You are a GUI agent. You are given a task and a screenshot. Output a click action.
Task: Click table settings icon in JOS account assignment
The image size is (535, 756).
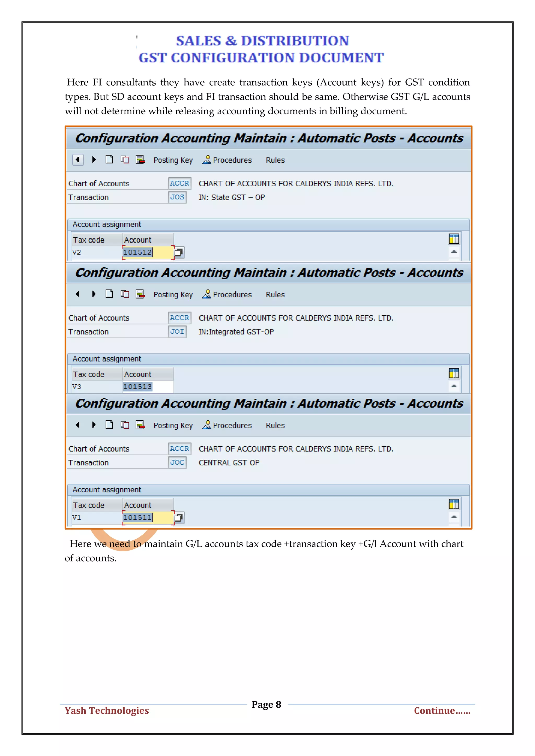(454, 239)
